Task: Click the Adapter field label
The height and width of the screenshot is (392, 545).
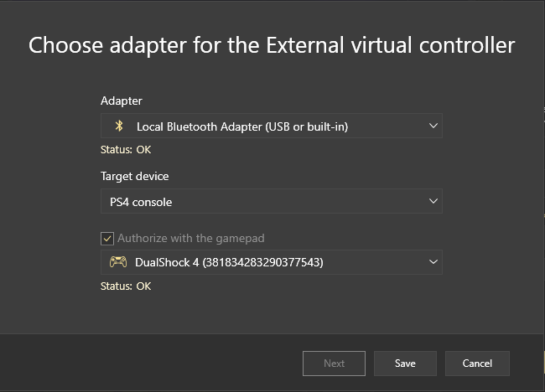Action: [x=122, y=101]
